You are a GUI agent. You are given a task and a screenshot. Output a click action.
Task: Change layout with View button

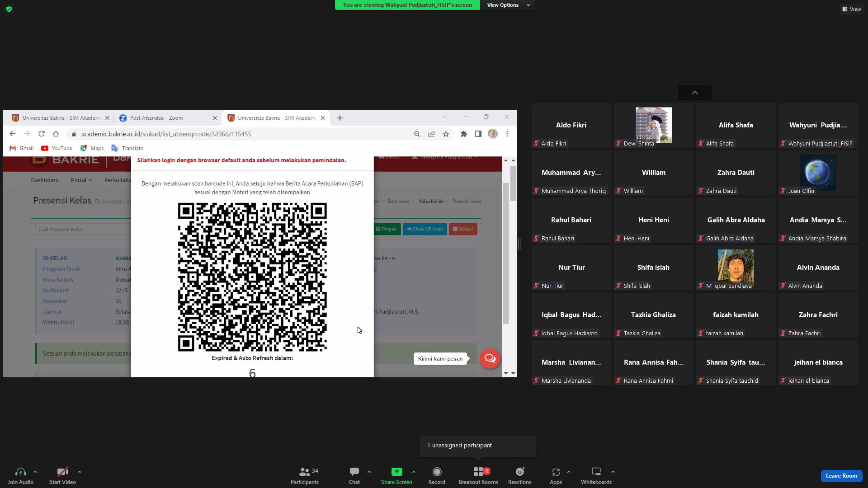pyautogui.click(x=852, y=9)
